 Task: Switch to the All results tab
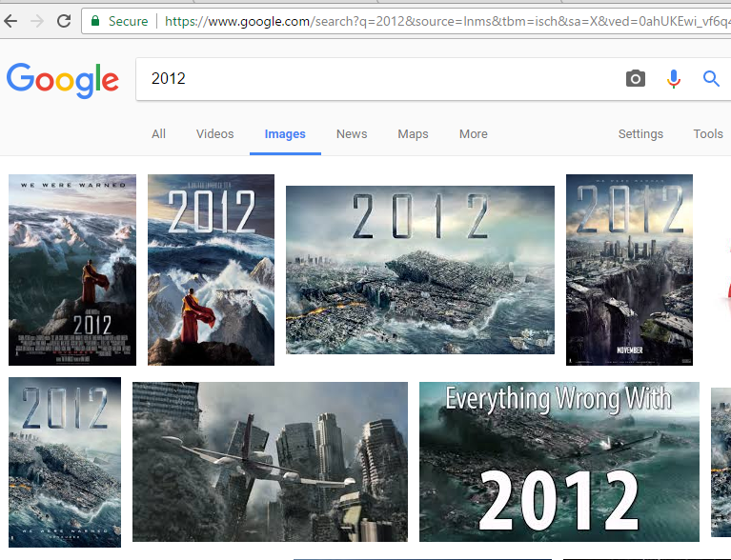pos(158,134)
